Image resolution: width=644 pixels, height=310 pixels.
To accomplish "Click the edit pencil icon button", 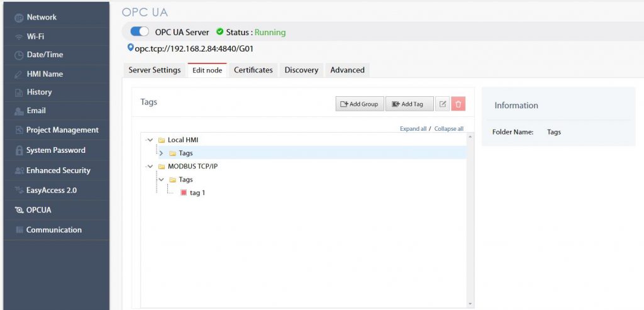I will [443, 104].
